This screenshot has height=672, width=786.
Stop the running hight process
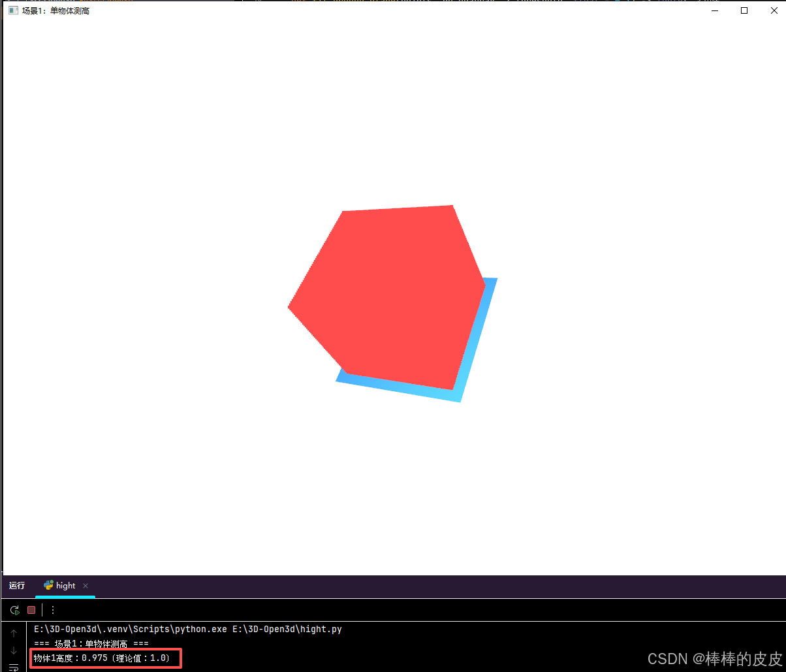(x=31, y=609)
